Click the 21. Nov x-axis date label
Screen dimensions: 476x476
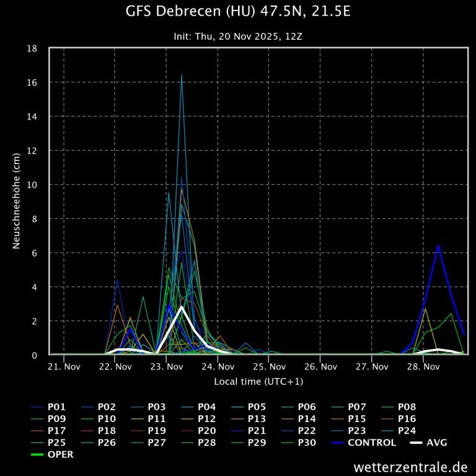click(x=64, y=367)
